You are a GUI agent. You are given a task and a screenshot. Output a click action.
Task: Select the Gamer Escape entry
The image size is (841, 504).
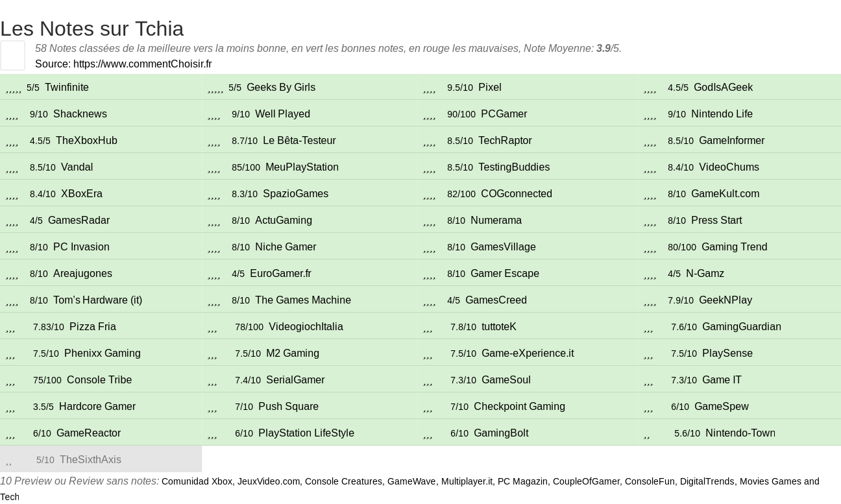(505, 273)
